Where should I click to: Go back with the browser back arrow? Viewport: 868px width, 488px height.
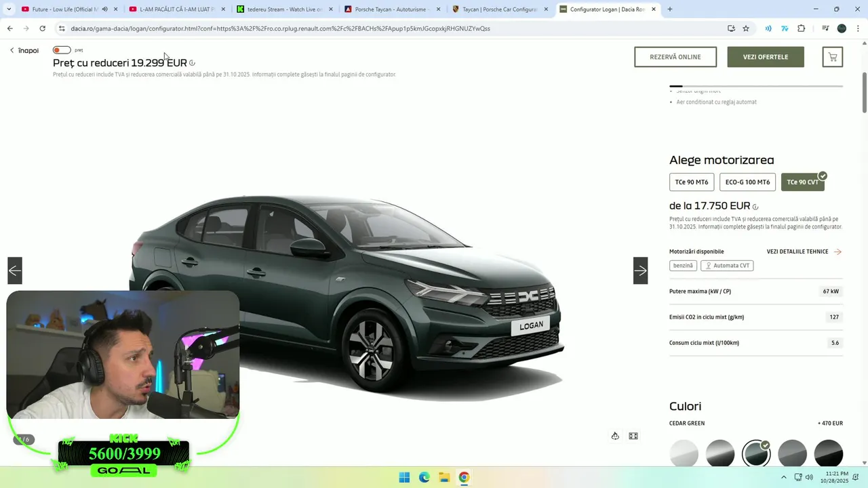coord(9,28)
